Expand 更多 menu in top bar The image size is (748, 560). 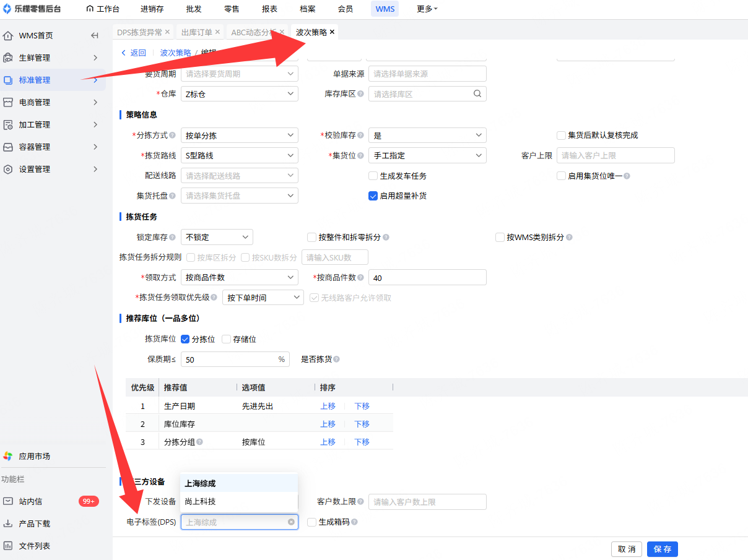pos(427,9)
